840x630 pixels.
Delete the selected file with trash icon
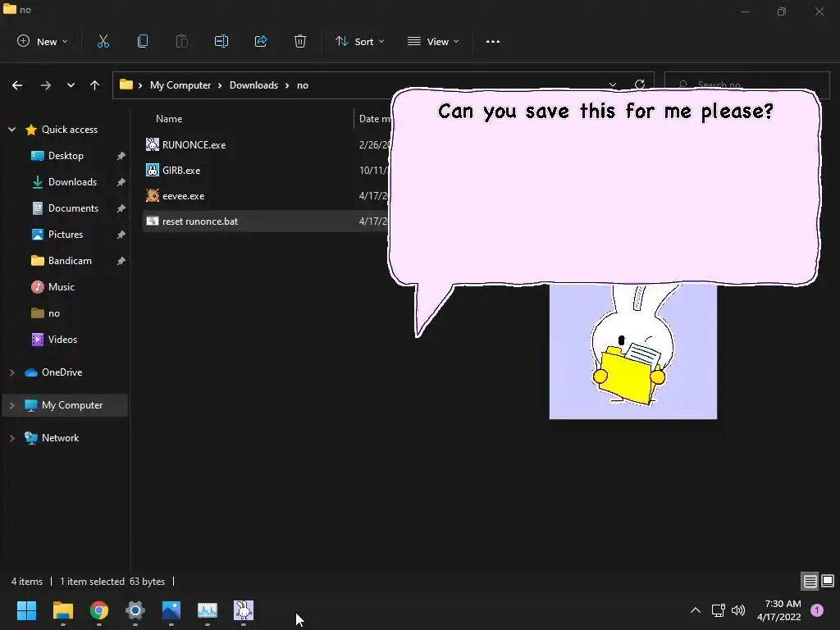click(300, 41)
